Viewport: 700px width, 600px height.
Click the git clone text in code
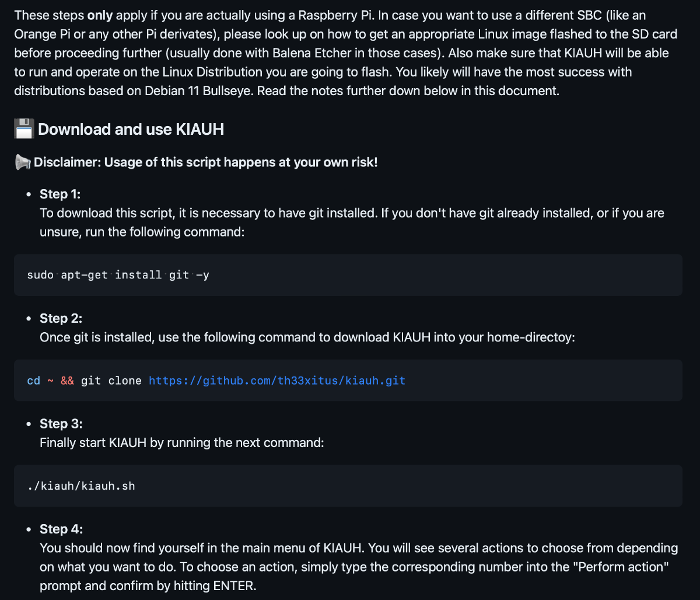(x=111, y=381)
